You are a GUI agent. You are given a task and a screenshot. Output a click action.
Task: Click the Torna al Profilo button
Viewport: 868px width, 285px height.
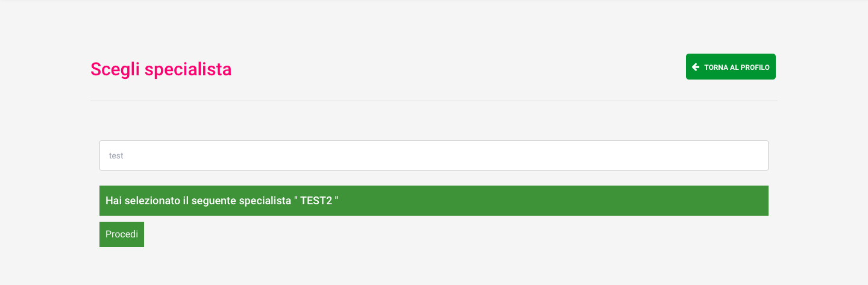731,67
